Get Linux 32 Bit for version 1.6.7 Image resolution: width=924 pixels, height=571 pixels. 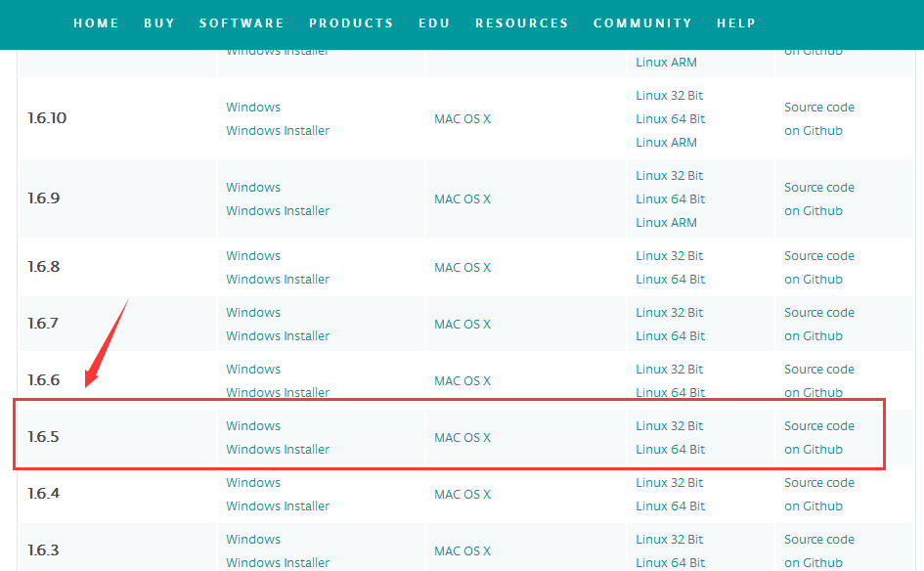670,312
